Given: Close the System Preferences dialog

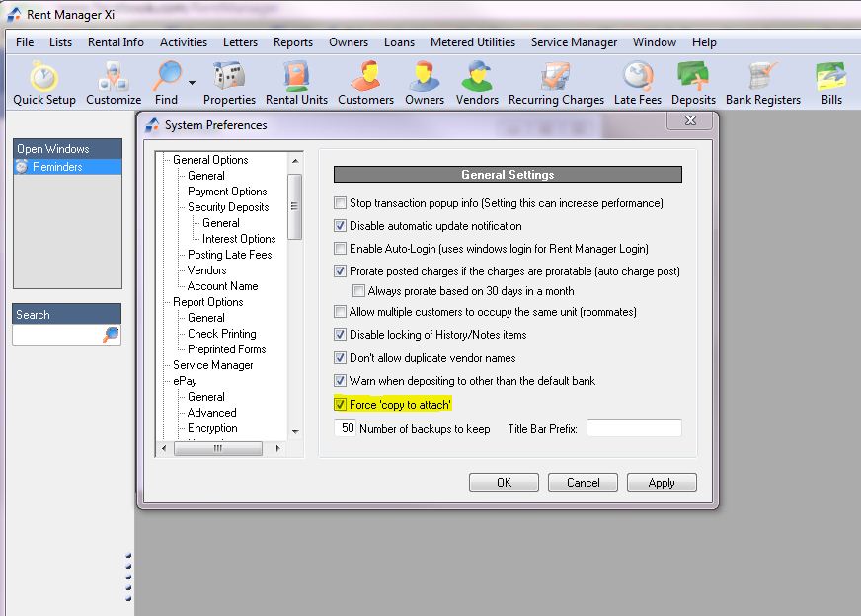Looking at the screenshot, I should tap(690, 120).
